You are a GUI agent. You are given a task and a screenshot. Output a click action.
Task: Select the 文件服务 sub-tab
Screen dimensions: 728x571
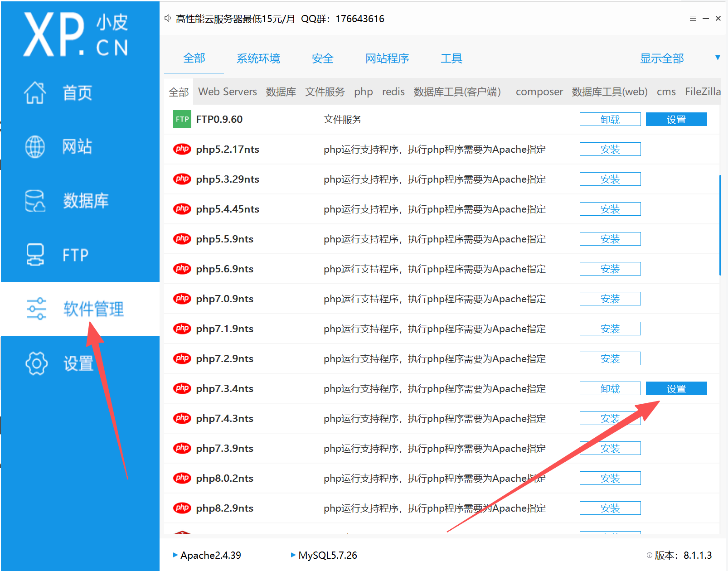click(325, 92)
